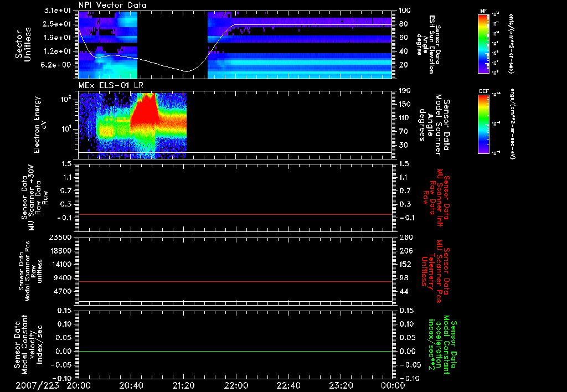The image size is (567, 392).
Task: Click the NF rainbow color bar
Action: [484, 43]
